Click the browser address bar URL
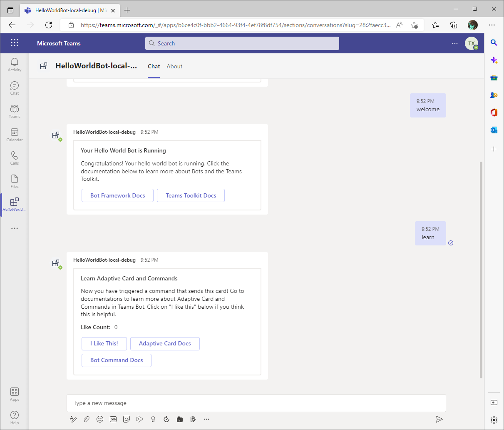Image resolution: width=504 pixels, height=430 pixels. [236, 25]
